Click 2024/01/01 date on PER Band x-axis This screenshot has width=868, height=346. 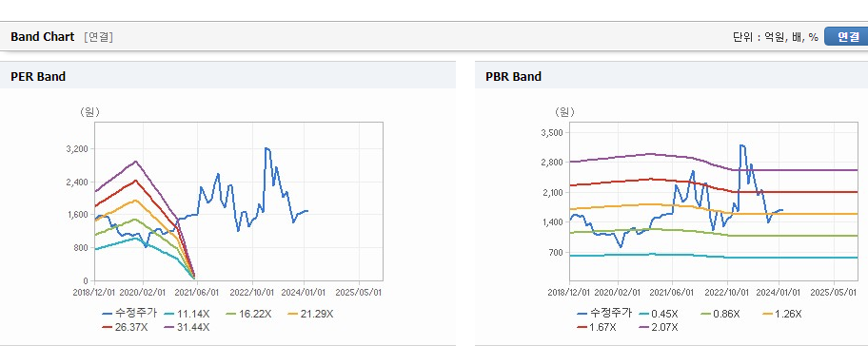coord(305,292)
